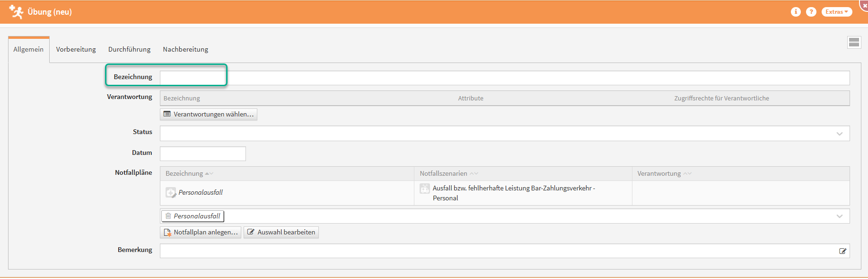
Task: Click the Personalausfall selected tag
Action: click(193, 216)
